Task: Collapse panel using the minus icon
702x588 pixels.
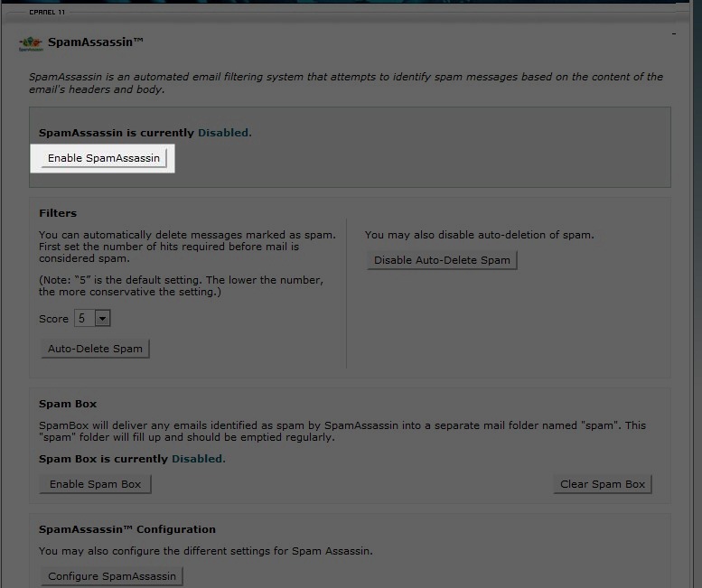Action: point(674,33)
